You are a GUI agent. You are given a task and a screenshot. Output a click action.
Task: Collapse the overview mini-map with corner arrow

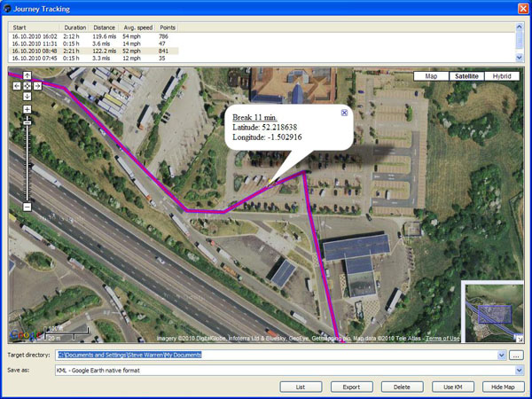coord(520,338)
